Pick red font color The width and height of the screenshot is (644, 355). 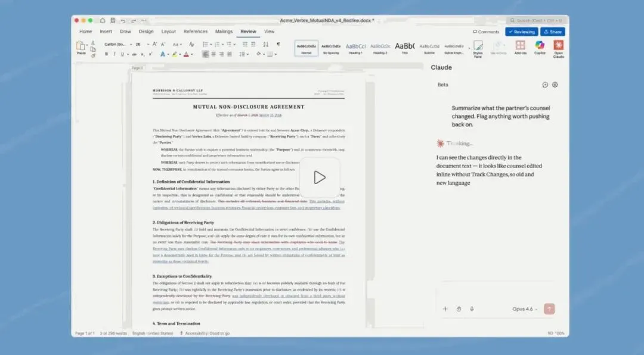[x=186, y=54]
